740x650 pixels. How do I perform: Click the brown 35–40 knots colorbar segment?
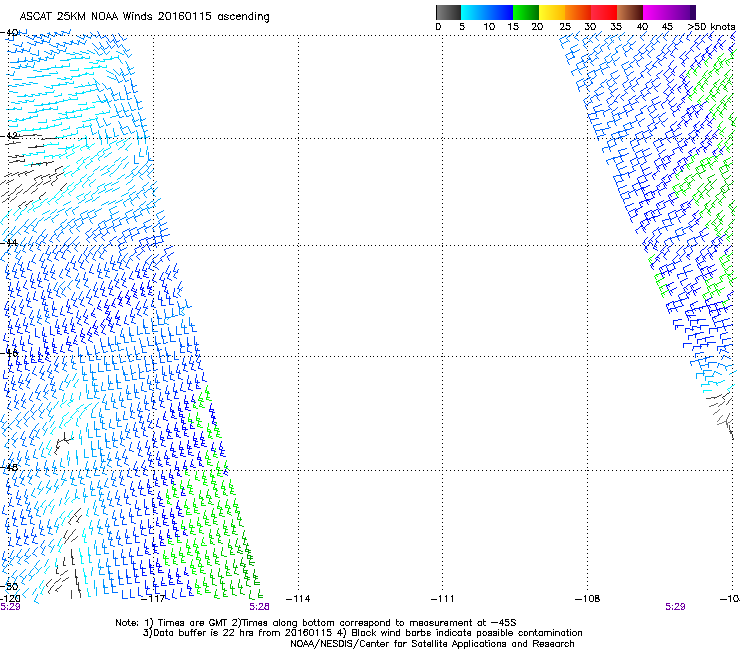[630, 12]
